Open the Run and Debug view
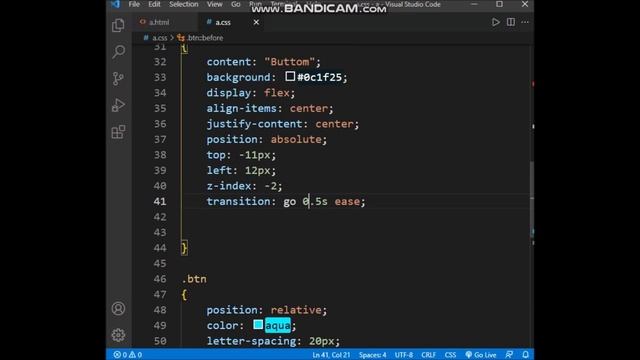 click(118, 105)
